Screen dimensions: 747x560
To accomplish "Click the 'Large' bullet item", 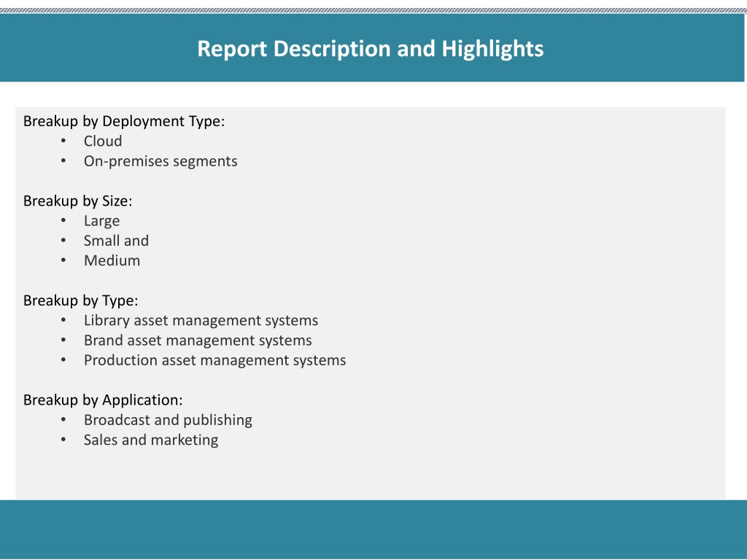I will click(102, 221).
